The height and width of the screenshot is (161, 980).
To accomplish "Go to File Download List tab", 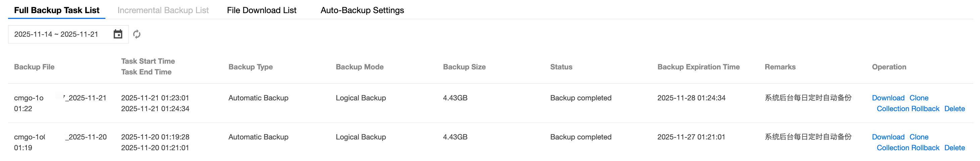I will (261, 10).
